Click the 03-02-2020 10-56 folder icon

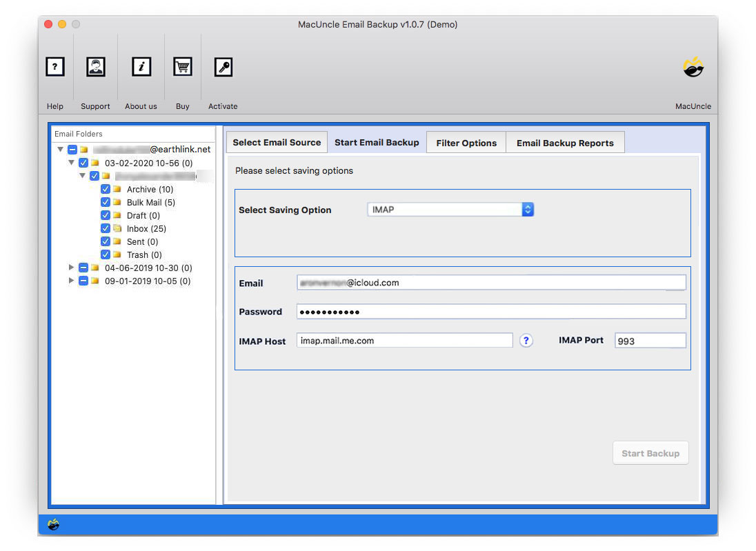click(x=95, y=163)
